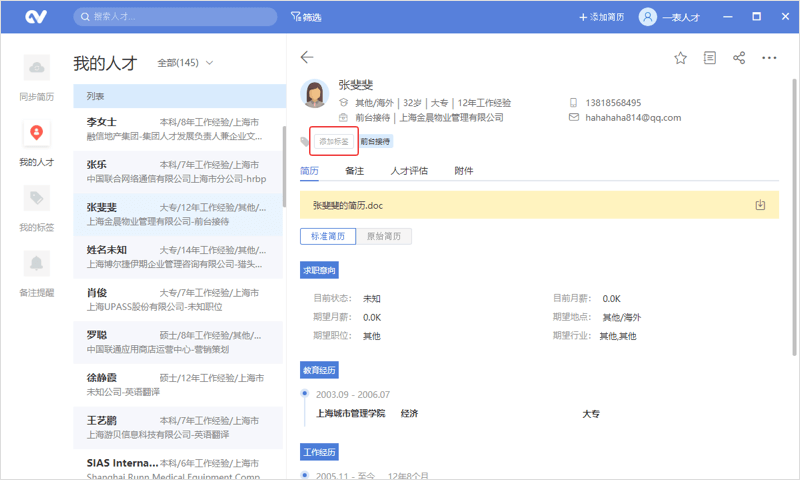Click the 前台接待 tag chip

point(376,141)
